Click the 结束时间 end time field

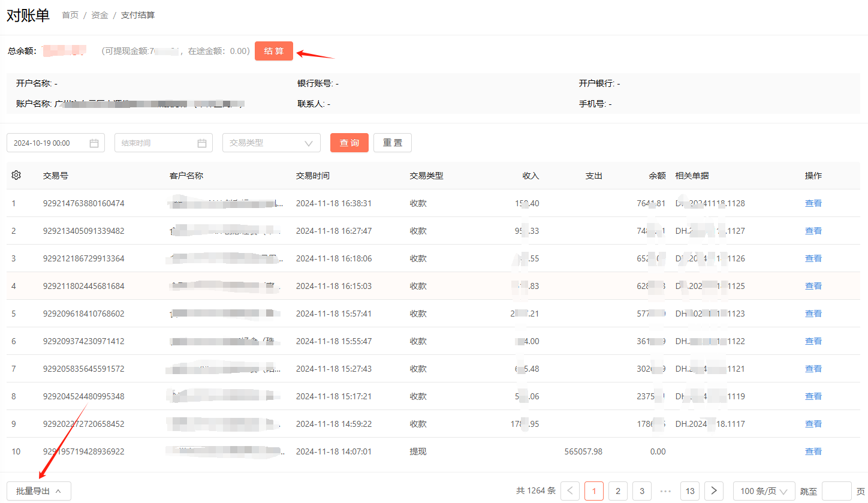tap(164, 143)
